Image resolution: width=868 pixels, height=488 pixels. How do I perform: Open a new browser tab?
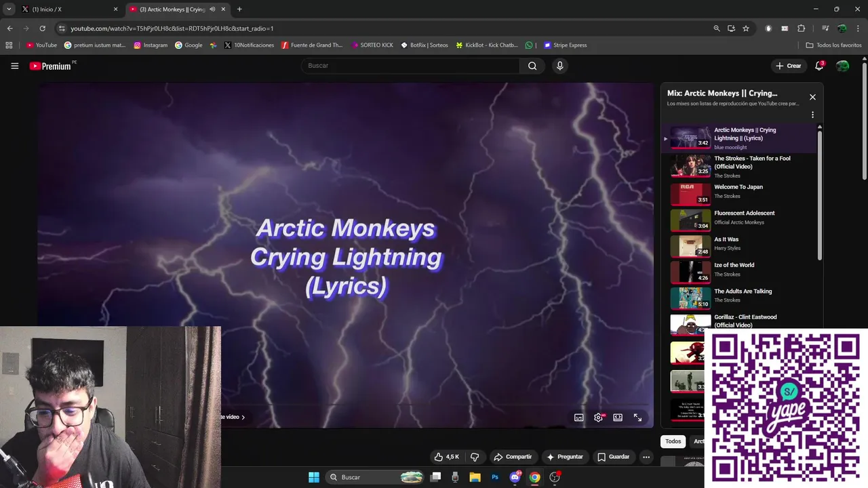tap(239, 9)
